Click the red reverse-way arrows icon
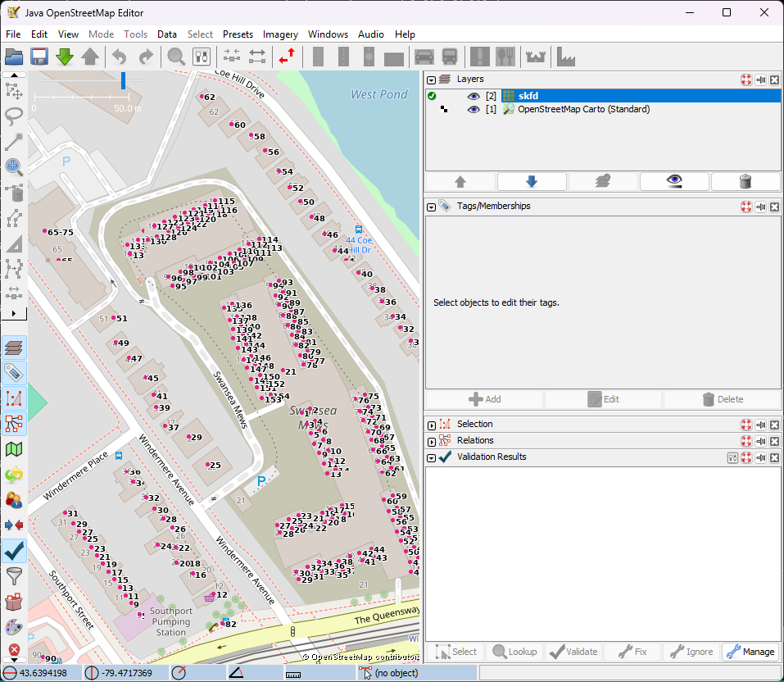Image resolution: width=784 pixels, height=682 pixels. [287, 57]
